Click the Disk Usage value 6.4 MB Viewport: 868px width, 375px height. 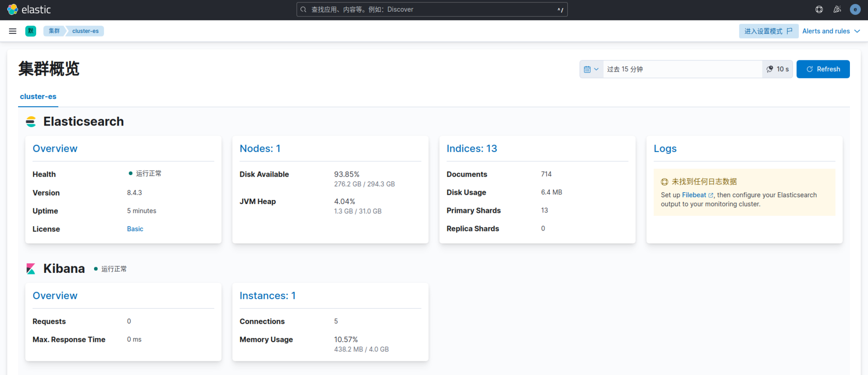552,192
